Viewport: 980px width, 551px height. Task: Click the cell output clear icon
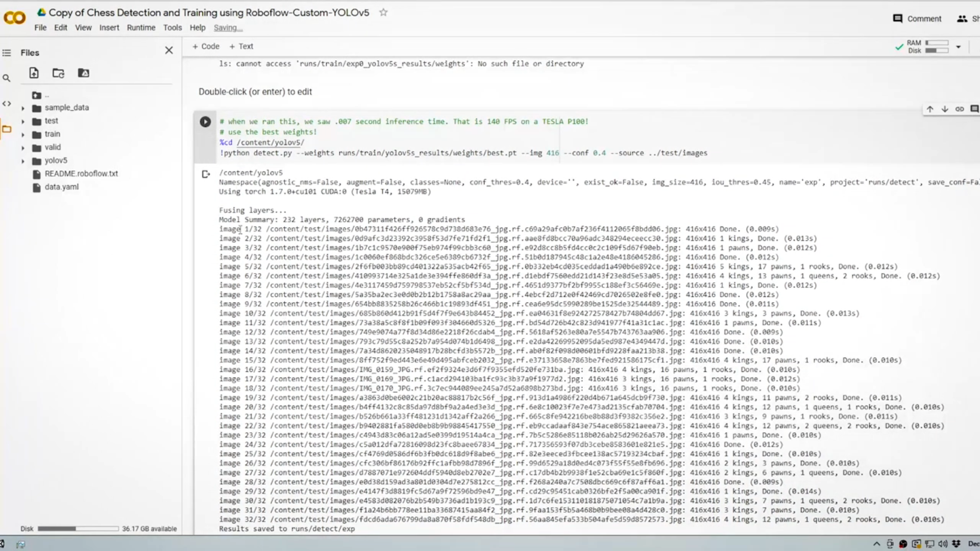(x=206, y=174)
